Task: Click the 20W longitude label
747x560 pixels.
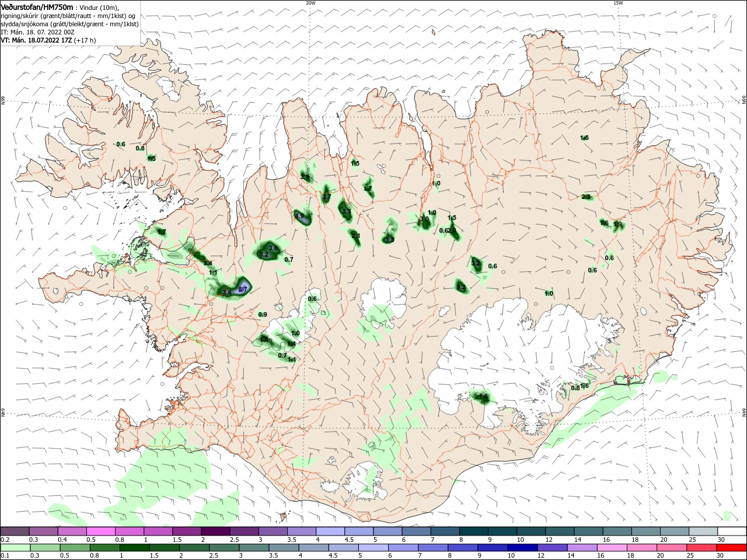Action: point(310,3)
